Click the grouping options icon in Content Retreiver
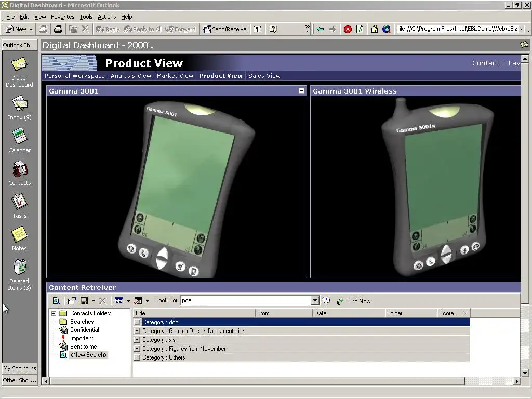 pyautogui.click(x=138, y=301)
